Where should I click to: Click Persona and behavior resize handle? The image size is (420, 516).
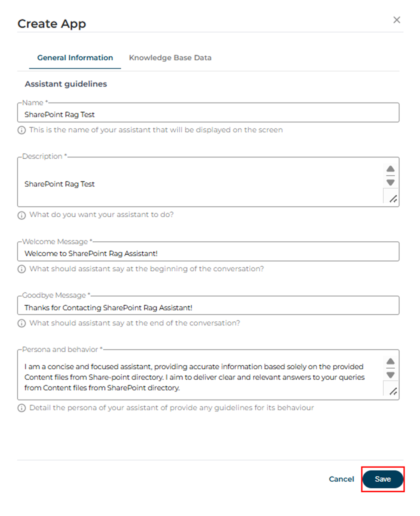(x=393, y=392)
